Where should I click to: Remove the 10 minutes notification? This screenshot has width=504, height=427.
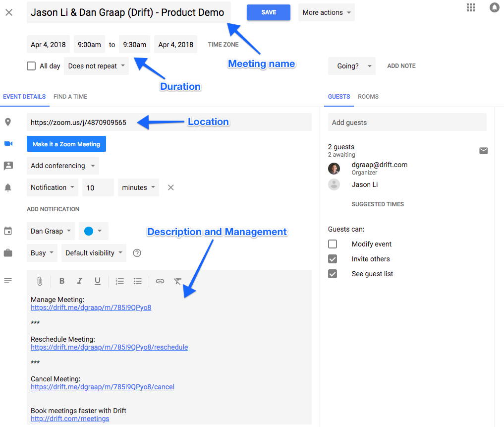click(170, 187)
